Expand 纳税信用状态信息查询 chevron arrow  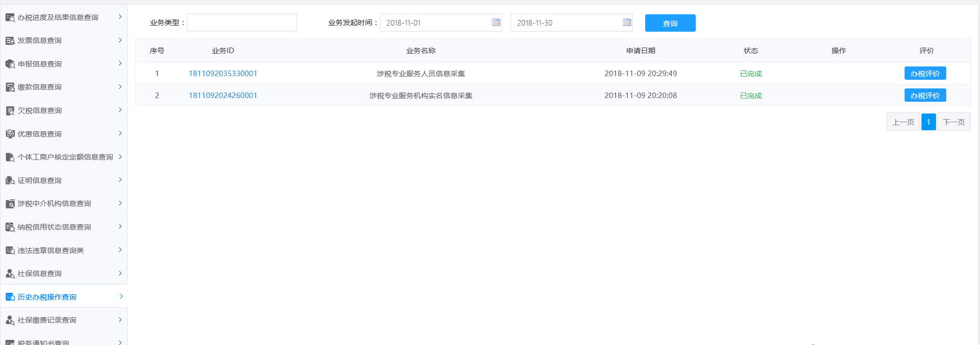pos(120,226)
